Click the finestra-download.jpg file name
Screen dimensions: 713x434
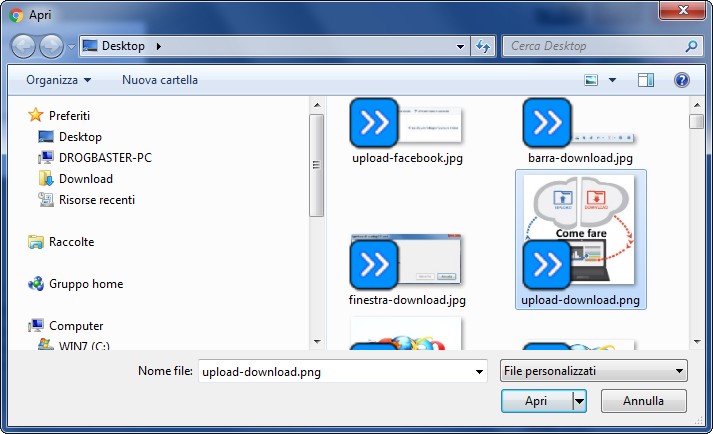click(407, 300)
